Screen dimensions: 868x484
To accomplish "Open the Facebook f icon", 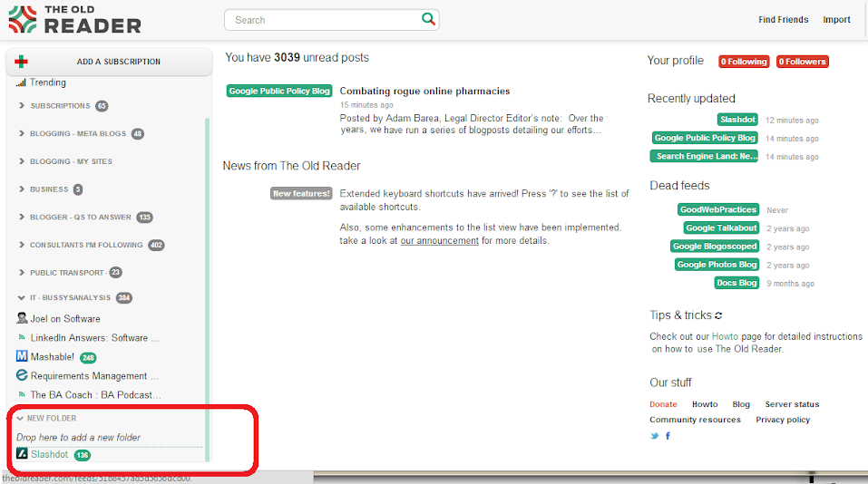I will click(668, 436).
